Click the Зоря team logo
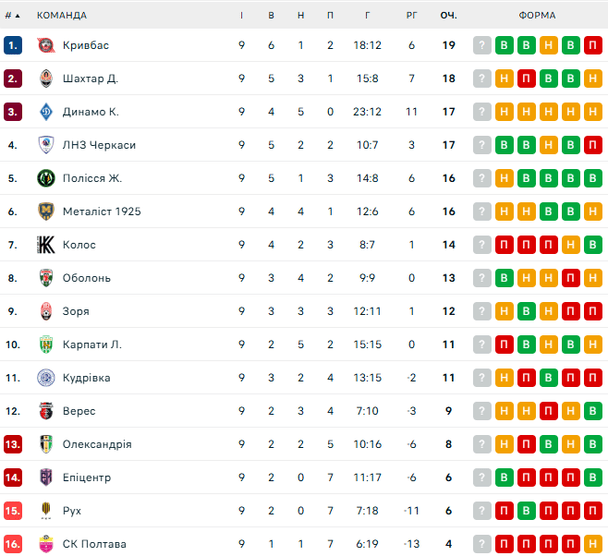The image size is (608, 556). (x=45, y=311)
